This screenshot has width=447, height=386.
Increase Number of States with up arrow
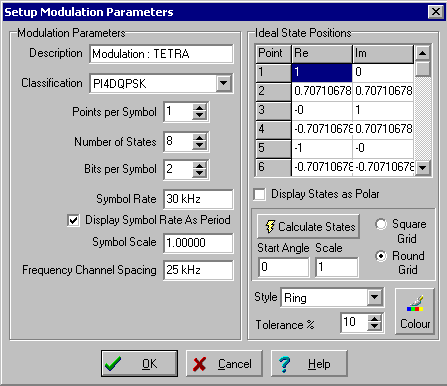(x=199, y=138)
